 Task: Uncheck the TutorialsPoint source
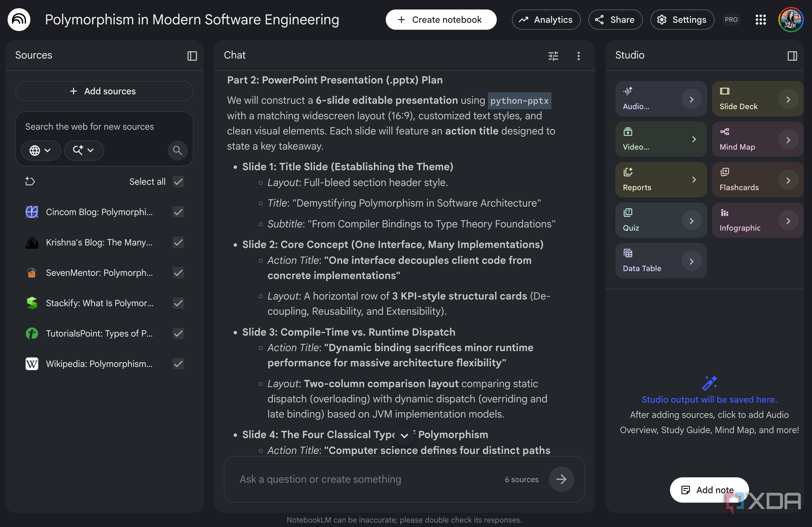pyautogui.click(x=178, y=333)
